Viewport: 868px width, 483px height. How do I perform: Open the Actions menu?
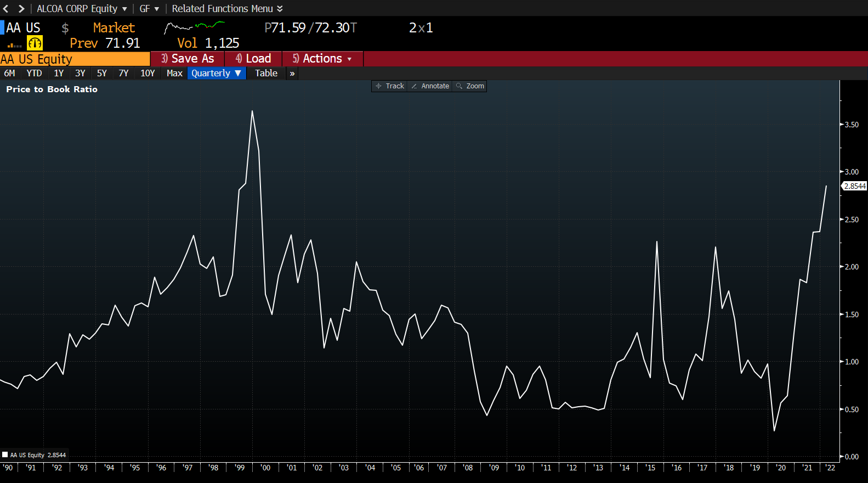pyautogui.click(x=322, y=59)
